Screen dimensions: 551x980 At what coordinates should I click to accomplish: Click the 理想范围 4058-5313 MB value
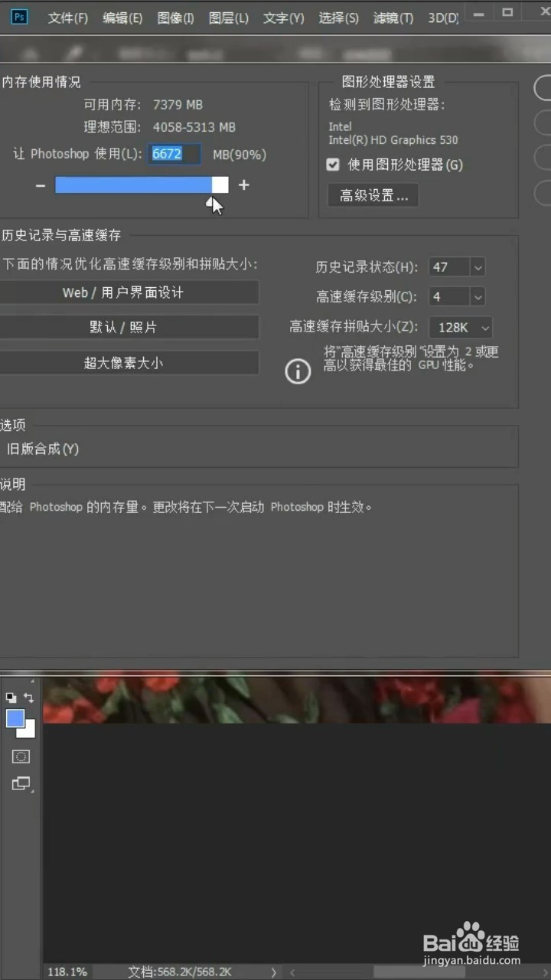[194, 127]
